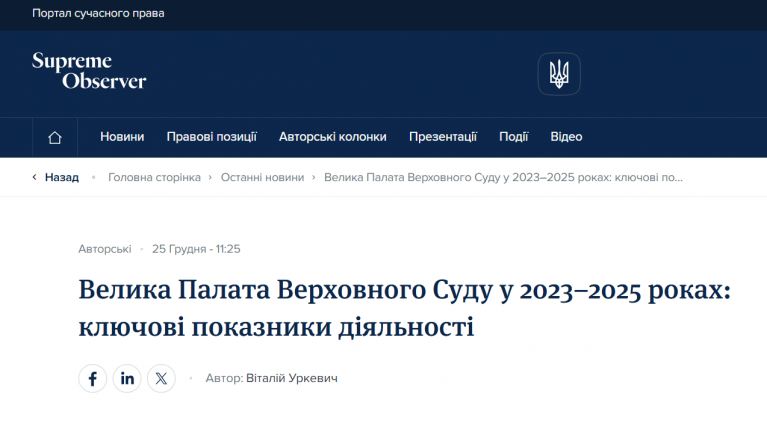Click the Портал сучасного права text
Viewport: 767px width, 429px height.
pyautogui.click(x=98, y=14)
